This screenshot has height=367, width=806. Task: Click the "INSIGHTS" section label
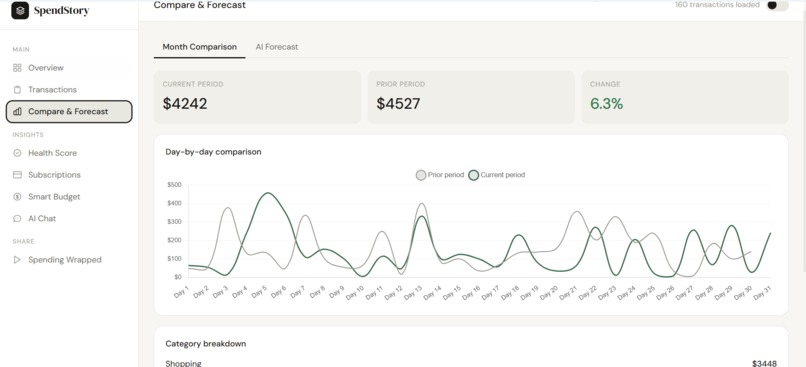28,135
